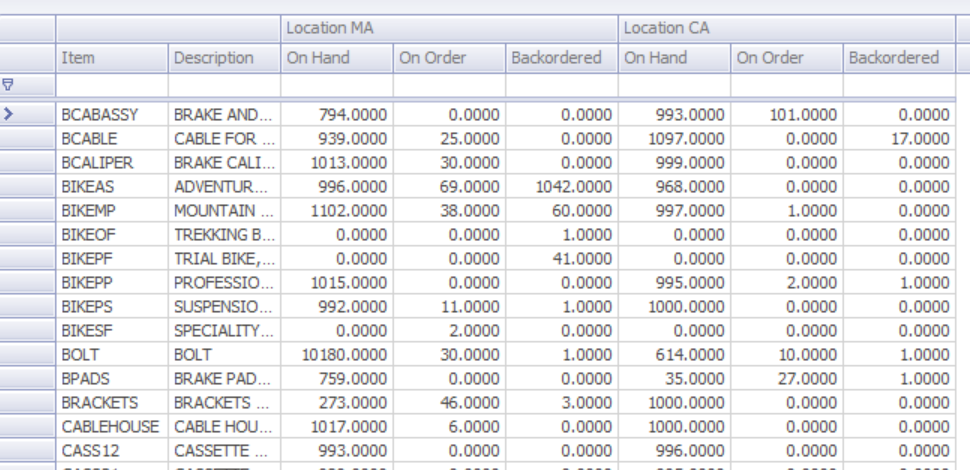Click Location CA Backordered column header

coord(899,58)
